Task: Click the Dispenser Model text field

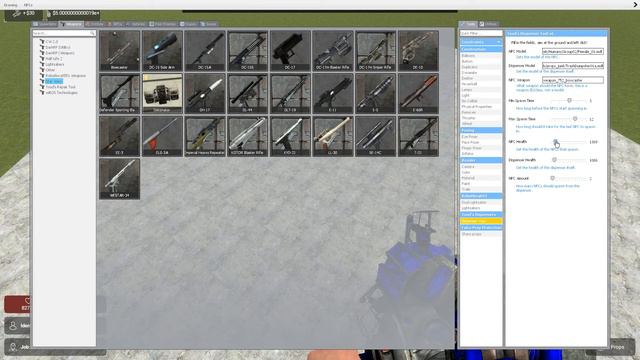Action: [573, 66]
